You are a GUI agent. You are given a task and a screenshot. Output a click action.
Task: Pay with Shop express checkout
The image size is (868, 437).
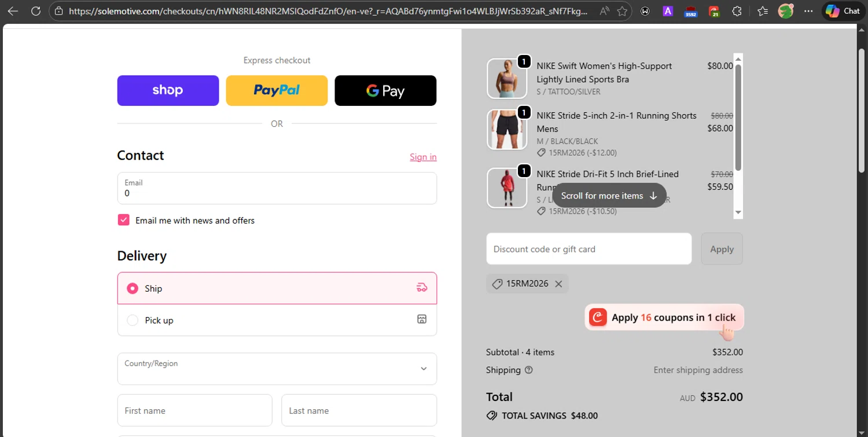[168, 90]
